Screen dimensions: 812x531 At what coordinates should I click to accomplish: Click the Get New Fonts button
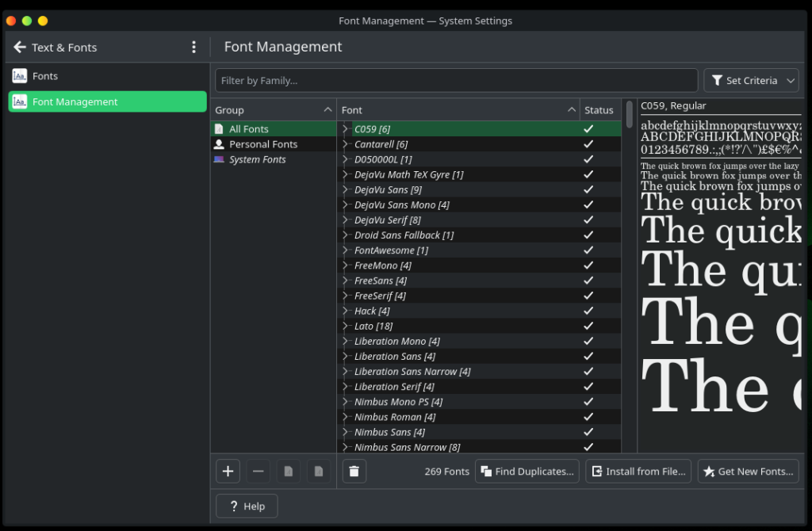click(x=748, y=471)
